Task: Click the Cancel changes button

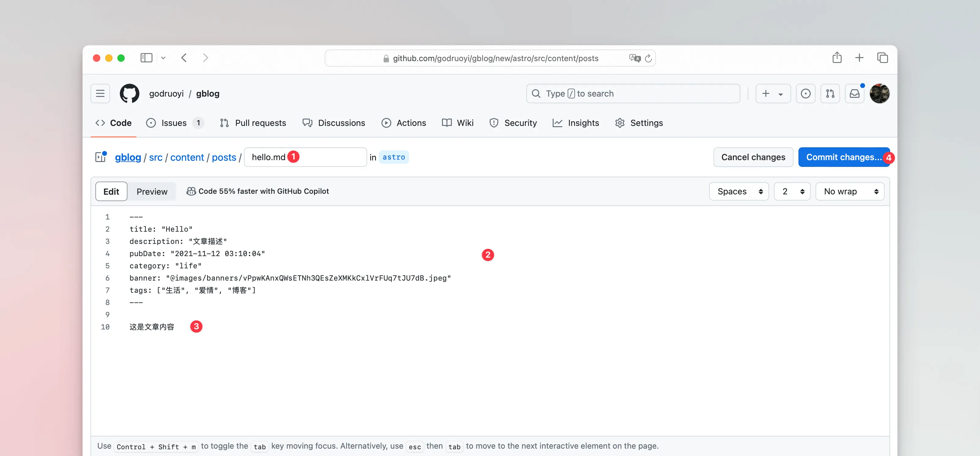Action: (x=753, y=157)
